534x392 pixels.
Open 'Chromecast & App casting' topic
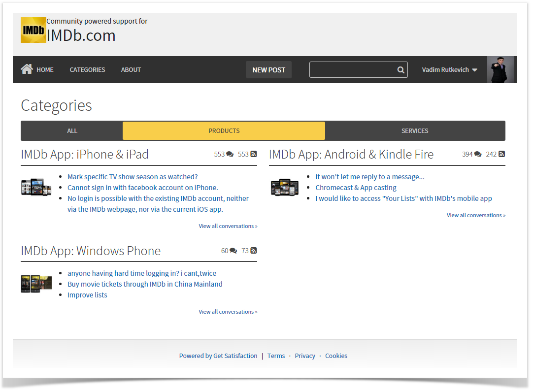pos(356,188)
